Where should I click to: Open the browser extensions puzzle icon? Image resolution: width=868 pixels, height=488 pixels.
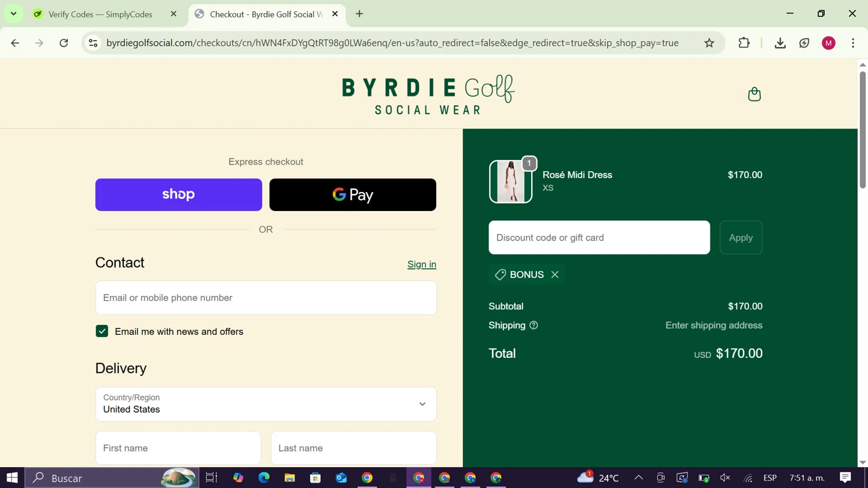point(744,43)
